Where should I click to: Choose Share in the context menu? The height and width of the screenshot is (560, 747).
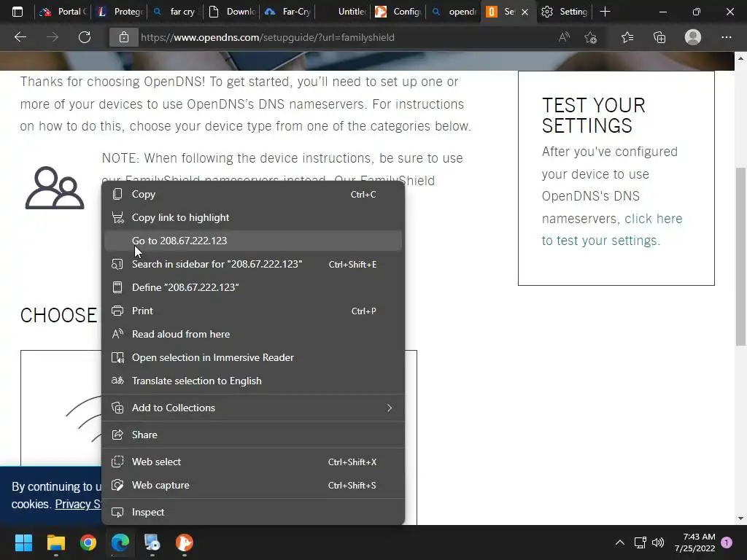[x=253, y=435]
